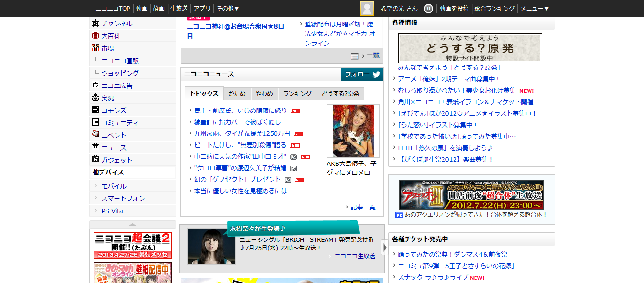644x283 pixels.
Task: Select the やわめ news tab
Action: point(264,94)
